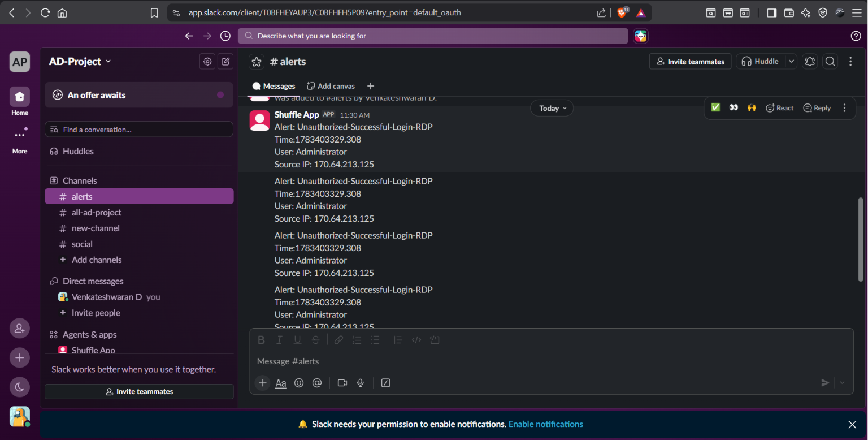Viewport: 868px width, 440px height.
Task: Click the blockquote icon
Action: click(398, 340)
